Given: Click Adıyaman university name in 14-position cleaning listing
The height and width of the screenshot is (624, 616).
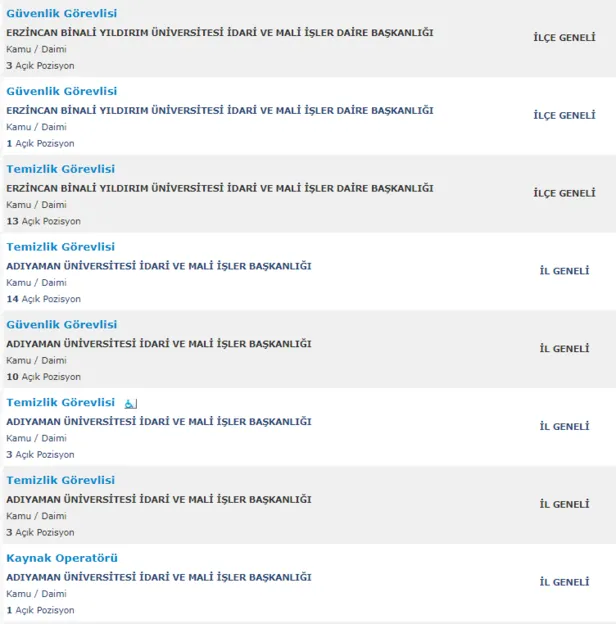Looking at the screenshot, I should click(x=158, y=266).
